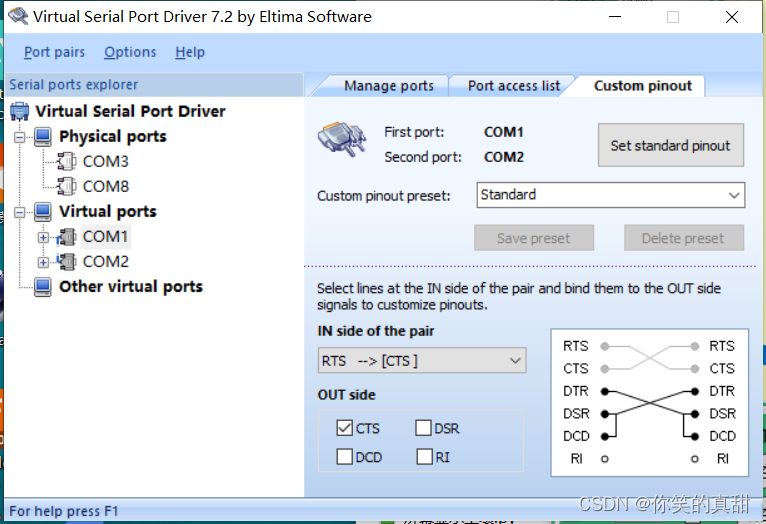Click the Save preset button
The height and width of the screenshot is (524, 766).
[533, 238]
